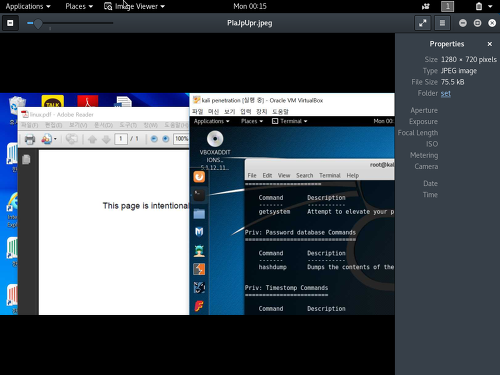Click the 100% zoom field in Adobe Reader

pos(181,139)
